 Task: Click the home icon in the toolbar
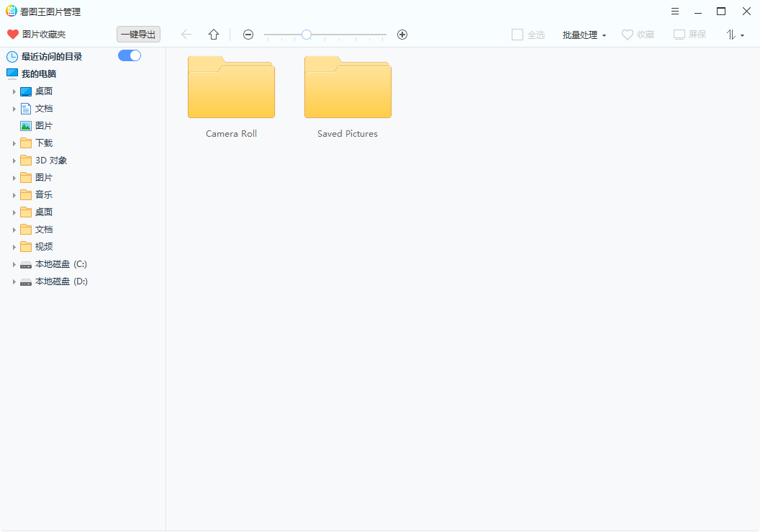213,34
